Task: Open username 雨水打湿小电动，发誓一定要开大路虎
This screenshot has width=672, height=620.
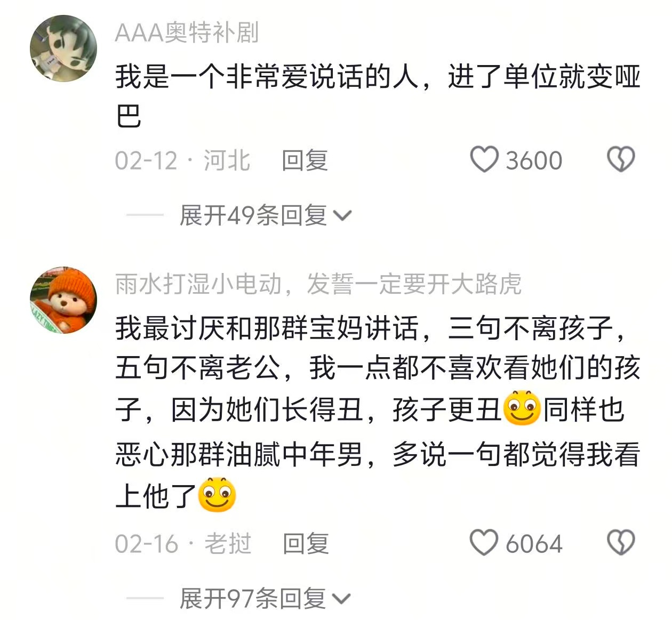Action: (x=318, y=284)
